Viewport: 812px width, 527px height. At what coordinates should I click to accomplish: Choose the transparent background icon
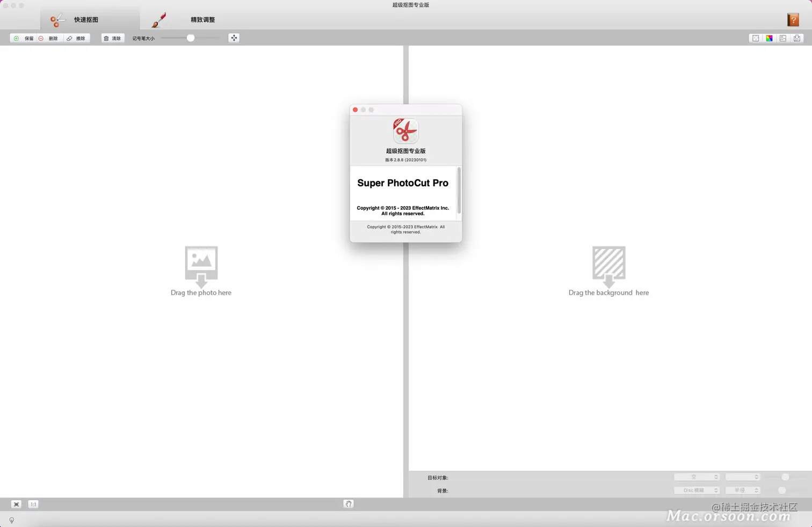pyautogui.click(x=756, y=38)
